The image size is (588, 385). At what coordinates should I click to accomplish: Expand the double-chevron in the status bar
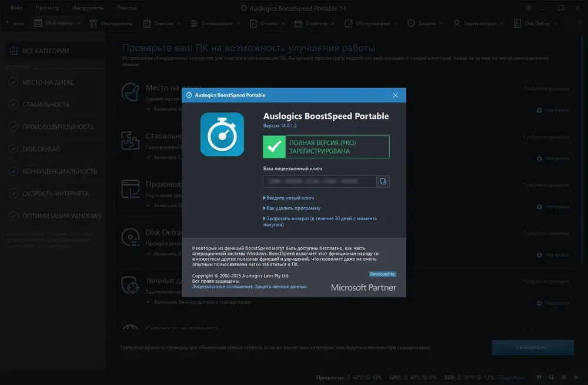tap(576, 377)
